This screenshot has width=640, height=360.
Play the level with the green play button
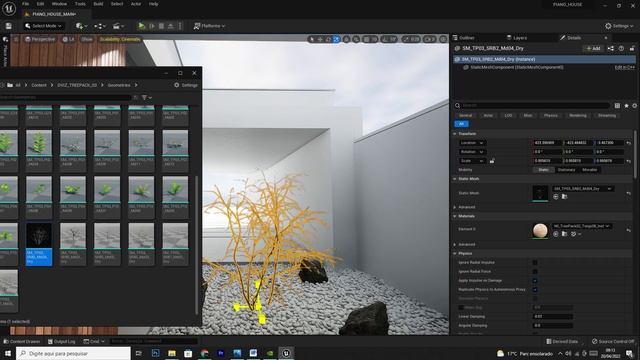point(141,26)
